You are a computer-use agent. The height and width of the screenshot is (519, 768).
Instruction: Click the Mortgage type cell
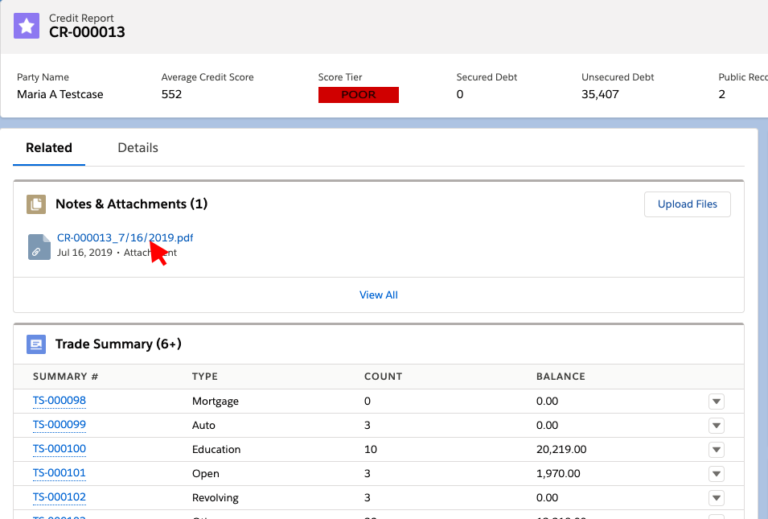pos(216,401)
